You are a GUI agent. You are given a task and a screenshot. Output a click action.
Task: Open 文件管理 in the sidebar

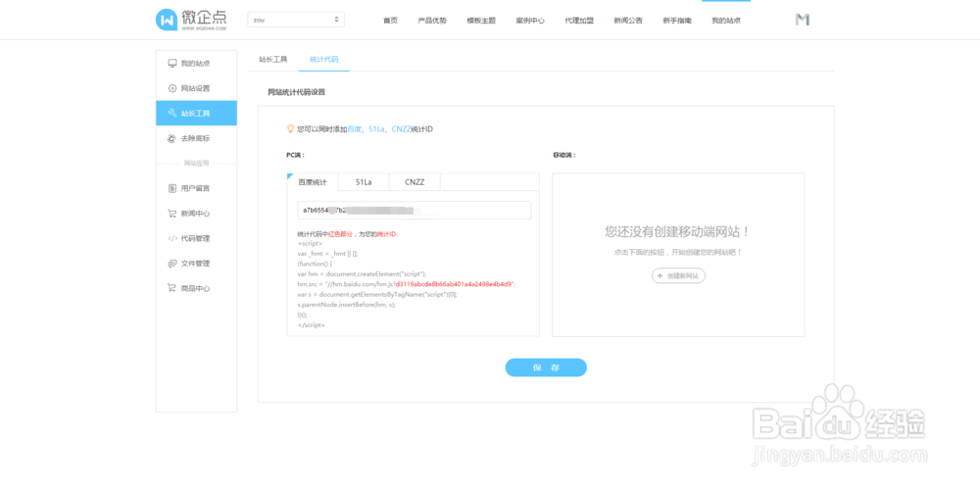tap(196, 263)
